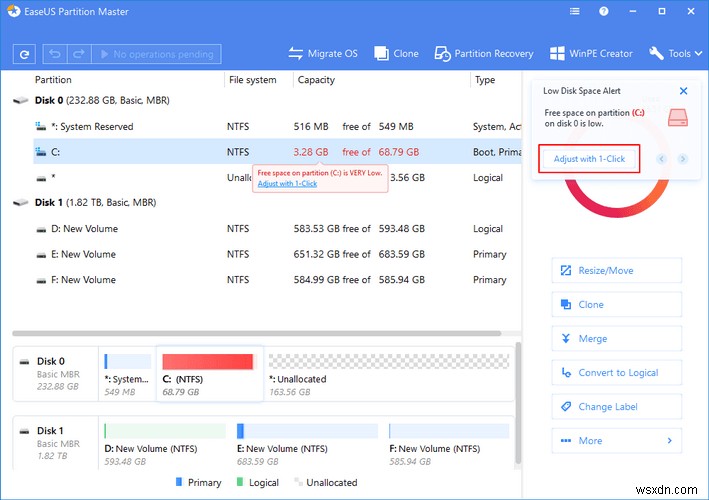Select Resize/Move operation
Screen dimensions: 709x500
coord(616,270)
